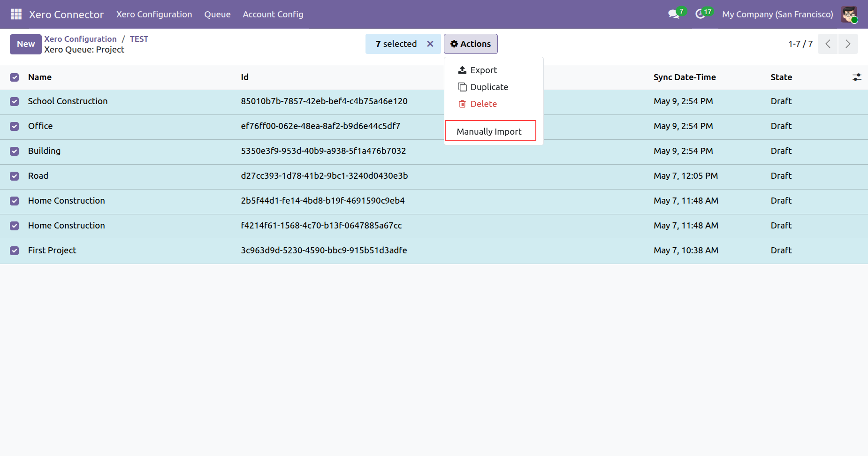Uncheck the Building row checkbox

click(15, 151)
